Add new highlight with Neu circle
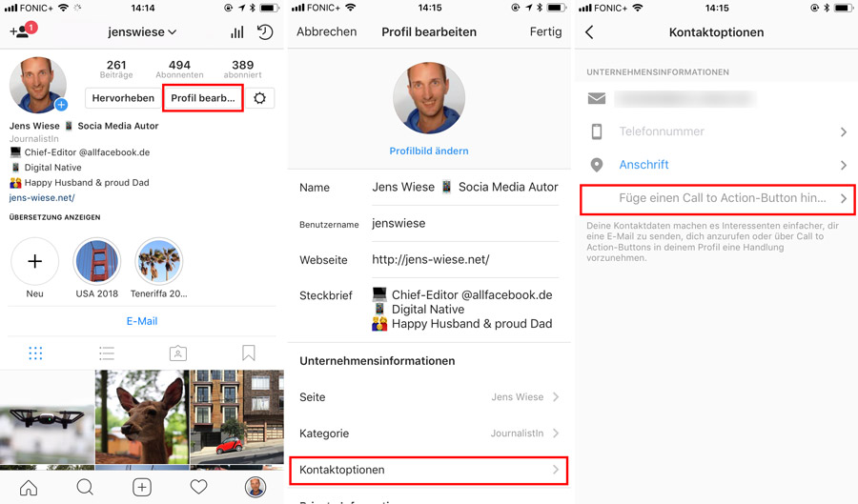 (34, 261)
